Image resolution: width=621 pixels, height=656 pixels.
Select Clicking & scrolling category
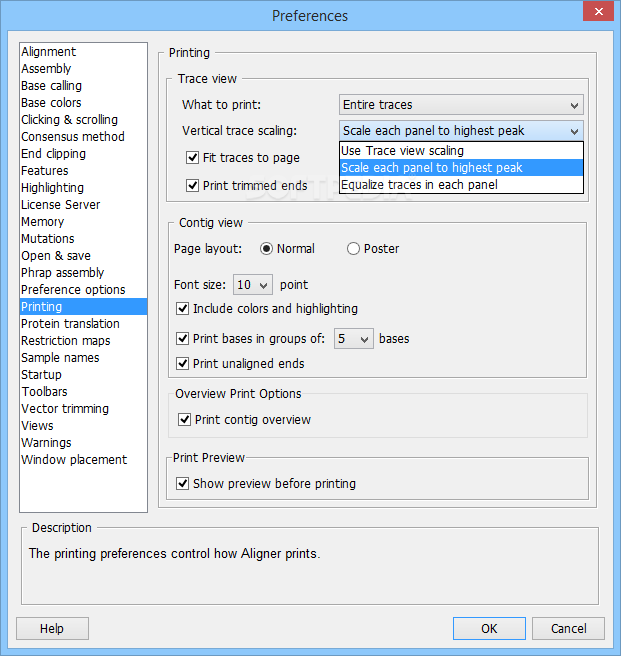[x=83, y=120]
